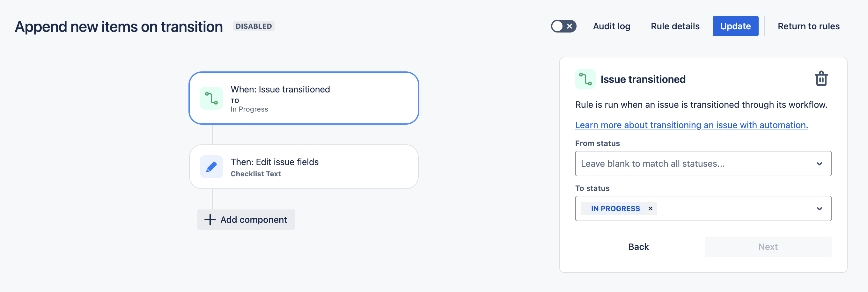868x292 pixels.
Task: Click the Update button
Action: [735, 26]
